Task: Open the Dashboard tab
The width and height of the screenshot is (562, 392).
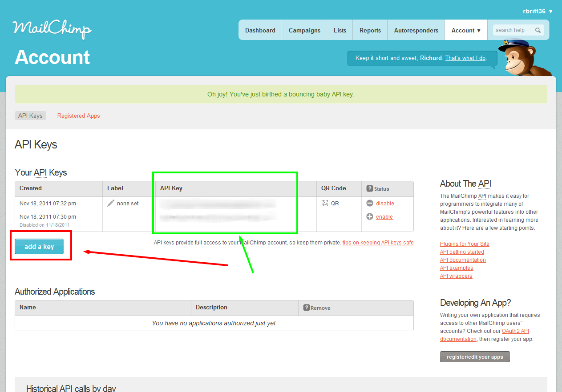Action: pyautogui.click(x=260, y=30)
